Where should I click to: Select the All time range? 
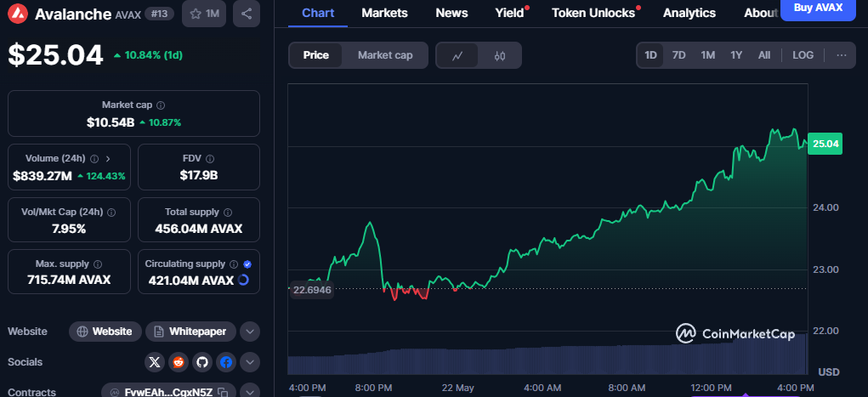(x=764, y=55)
